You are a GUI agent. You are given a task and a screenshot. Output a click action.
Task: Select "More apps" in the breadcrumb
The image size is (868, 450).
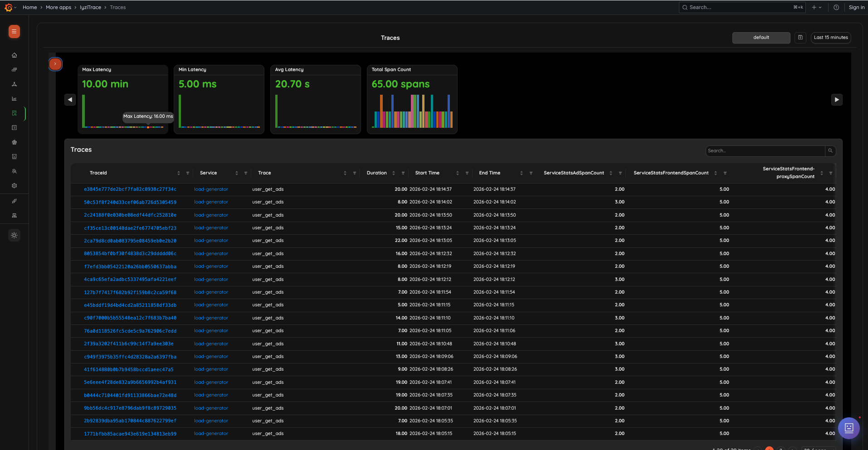[59, 7]
